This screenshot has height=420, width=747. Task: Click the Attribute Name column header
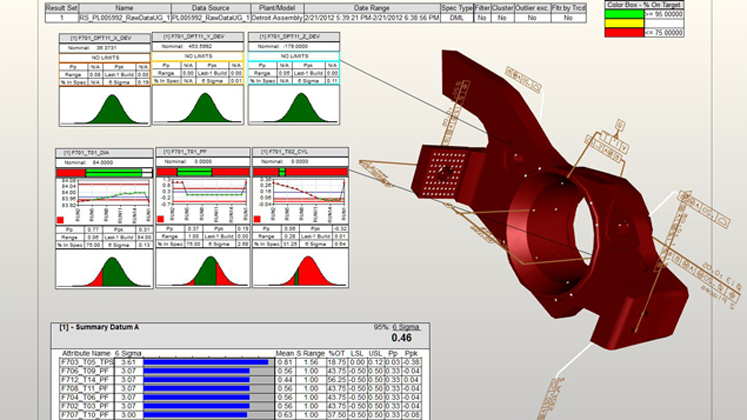[x=86, y=354]
